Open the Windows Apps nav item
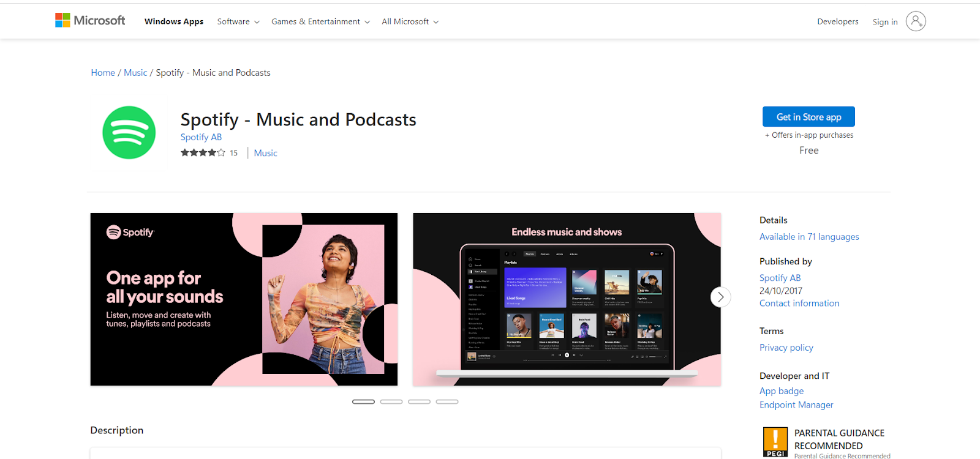The height and width of the screenshot is (459, 980). pyautogui.click(x=174, y=21)
